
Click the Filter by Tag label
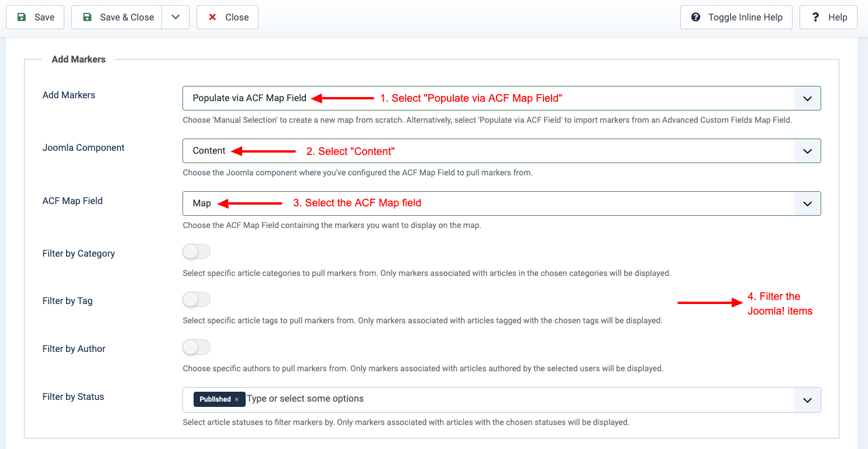(x=68, y=301)
